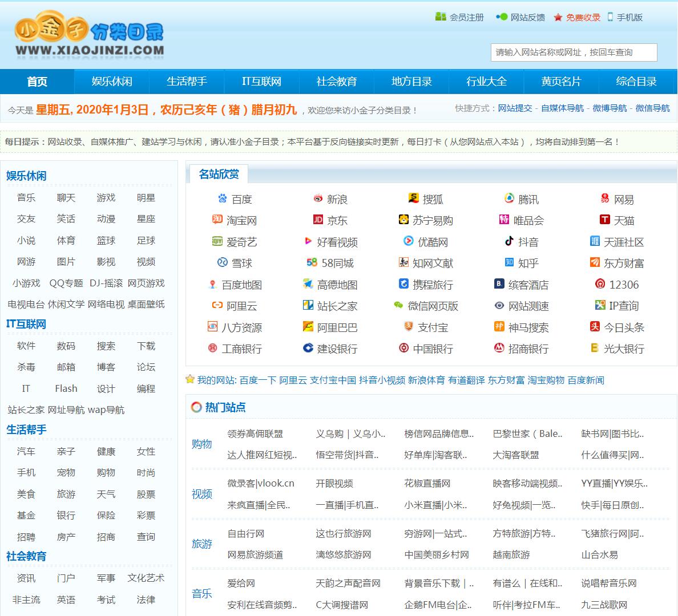This screenshot has height=616, width=678.
Task: Open the 小游戏 sidebar link
Action: pyautogui.click(x=26, y=283)
